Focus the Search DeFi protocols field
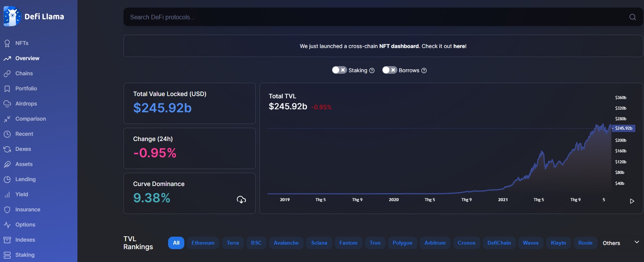Image resolution: width=644 pixels, height=262 pixels. (x=374, y=17)
